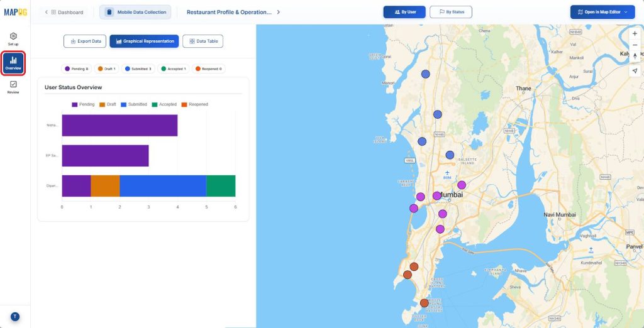Open the user avatar T menu
Image resolution: width=644 pixels, height=328 pixels.
click(15, 317)
